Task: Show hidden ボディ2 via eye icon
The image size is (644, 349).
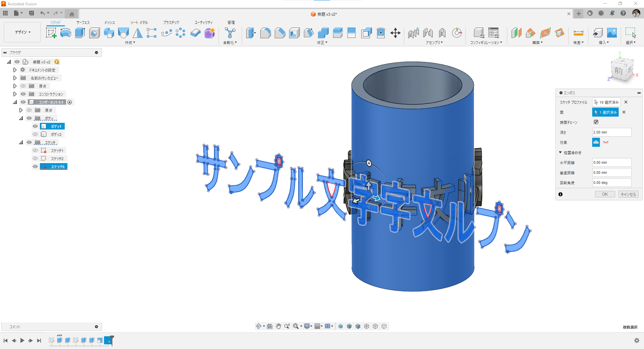Action: click(35, 134)
